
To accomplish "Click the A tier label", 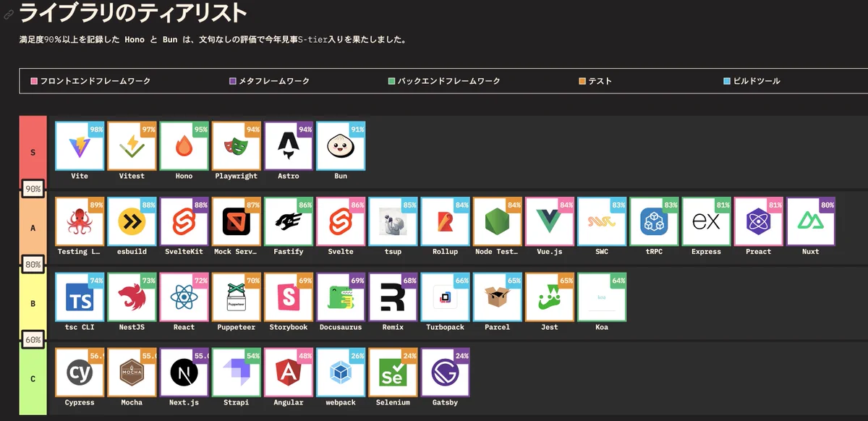I will [33, 227].
